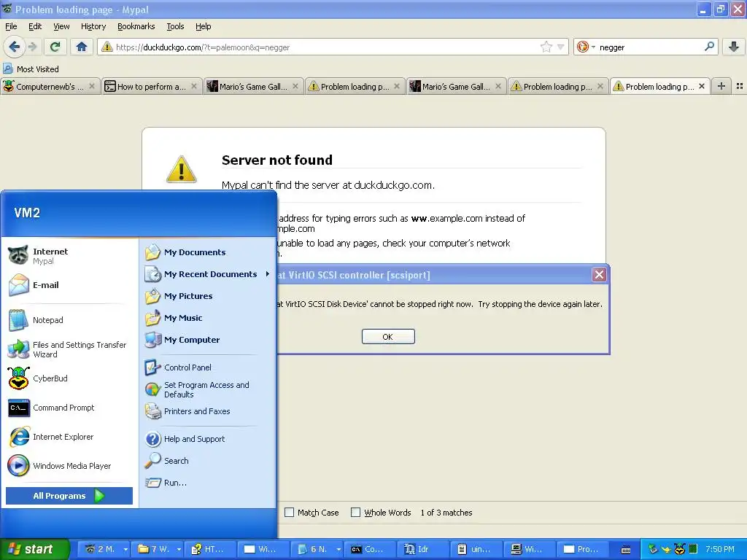Click the browser forward arrow
Viewport: 747px width, 560px height.
(32, 47)
